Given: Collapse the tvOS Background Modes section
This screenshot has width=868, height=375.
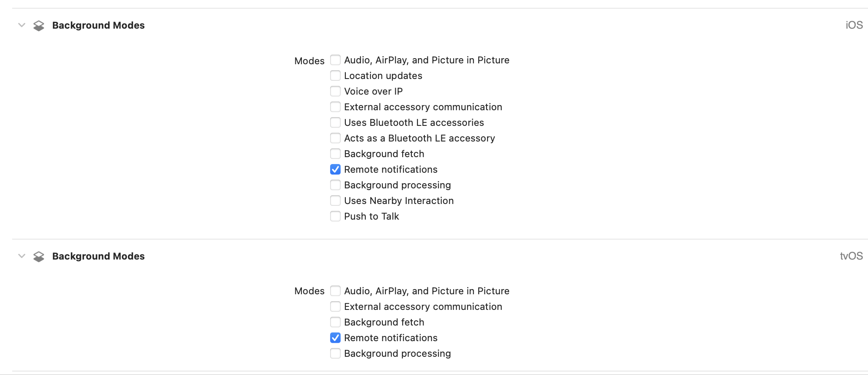Looking at the screenshot, I should point(22,256).
